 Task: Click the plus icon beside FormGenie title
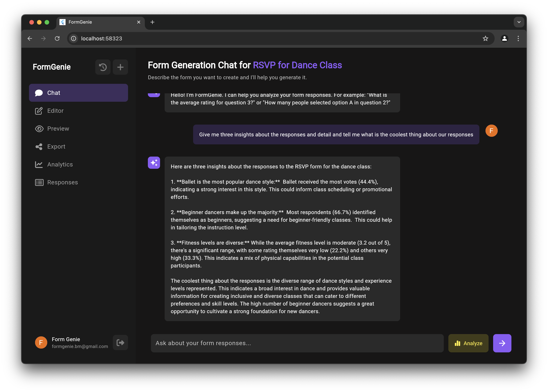120,67
